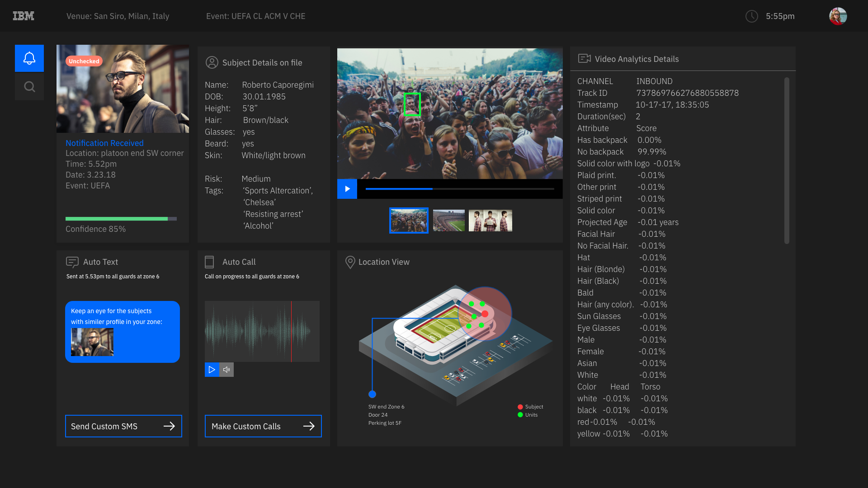Select the crowd video thumbnail
The width and height of the screenshot is (868, 488).
(x=409, y=221)
